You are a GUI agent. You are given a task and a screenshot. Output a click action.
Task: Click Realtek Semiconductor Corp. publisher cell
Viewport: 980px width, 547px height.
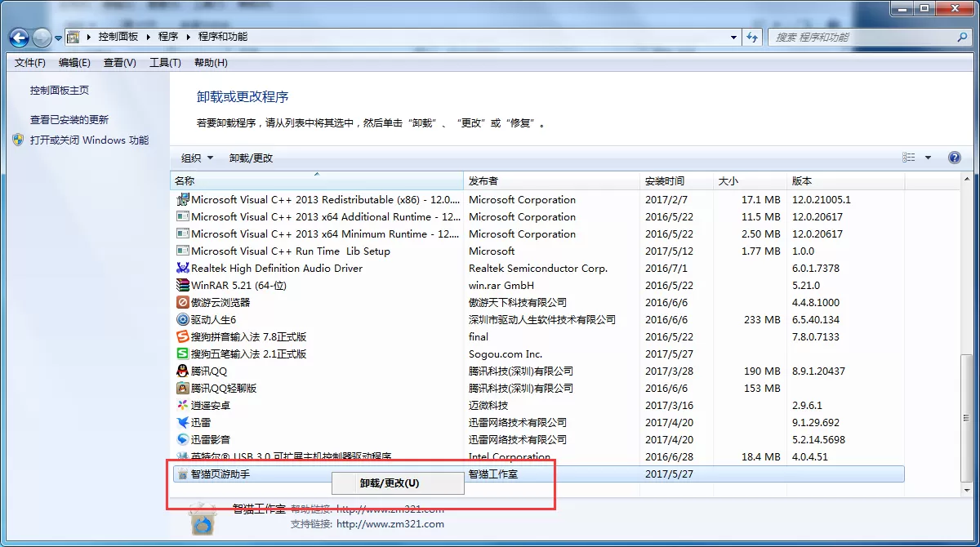pyautogui.click(x=538, y=268)
